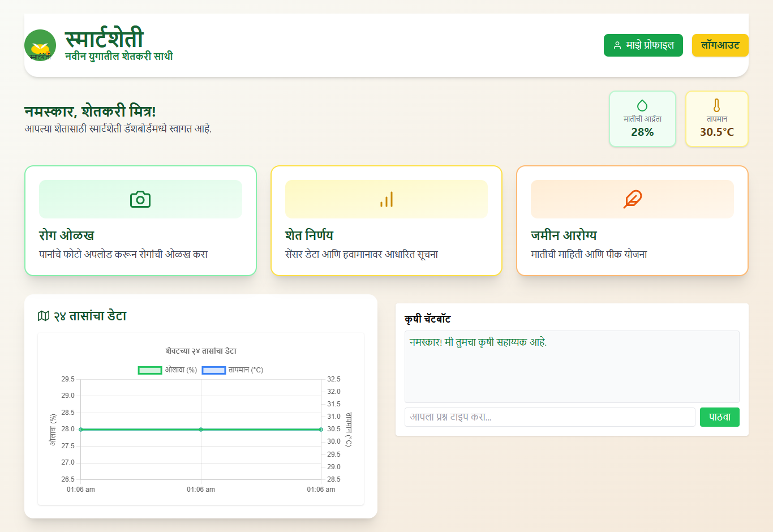Click the स्मार्टशेती logo icon
The height and width of the screenshot is (532, 773).
[40, 45]
